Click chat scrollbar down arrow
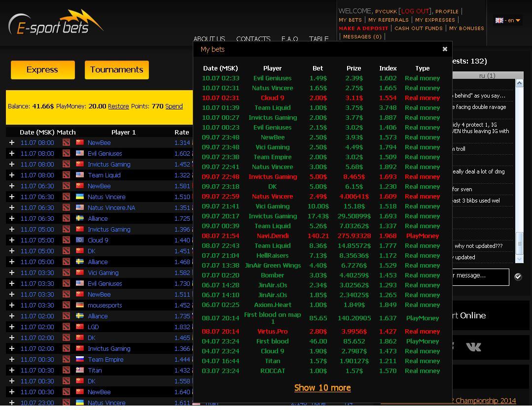This screenshot has height=410, width=532. (519, 259)
